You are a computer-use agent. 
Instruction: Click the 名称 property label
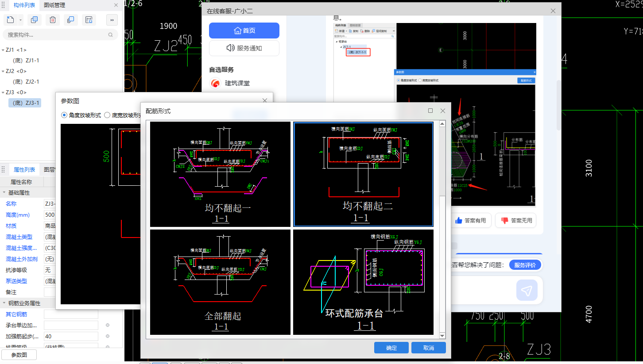pyautogui.click(x=11, y=204)
